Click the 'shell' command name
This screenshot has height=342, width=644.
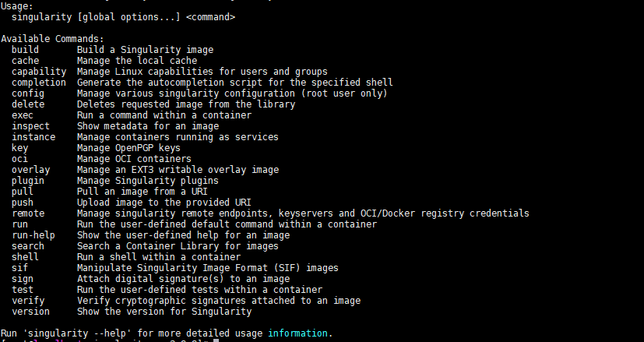tap(25, 257)
